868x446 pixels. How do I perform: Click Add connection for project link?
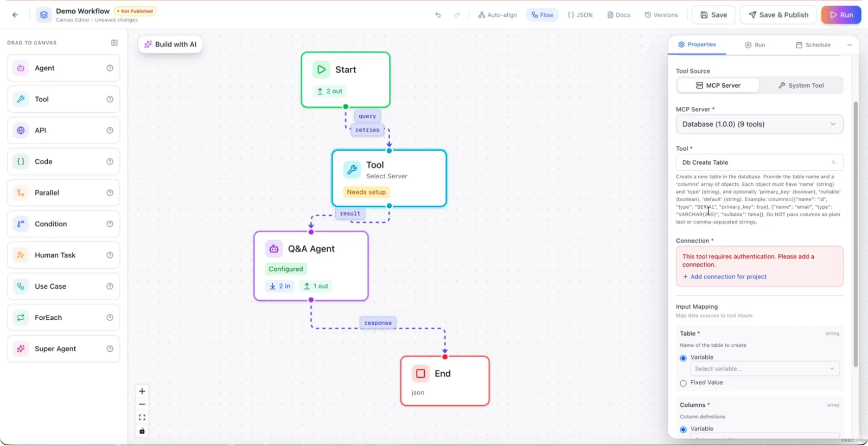click(725, 277)
